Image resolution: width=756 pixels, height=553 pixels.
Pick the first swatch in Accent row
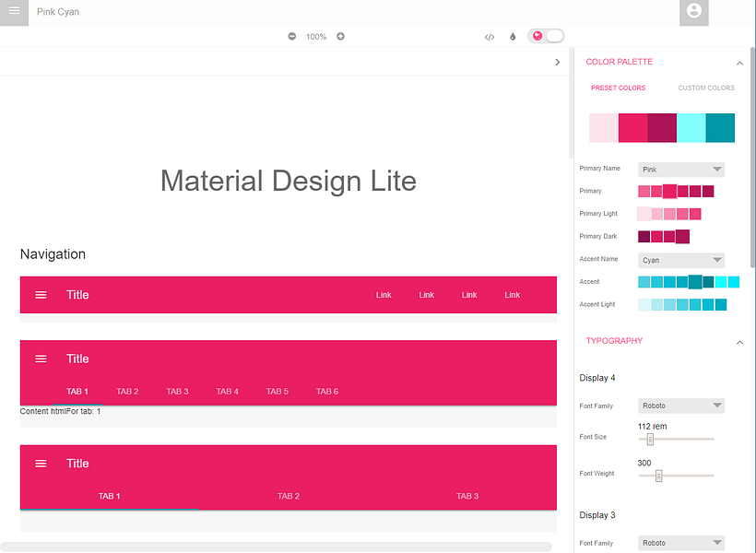pos(644,282)
